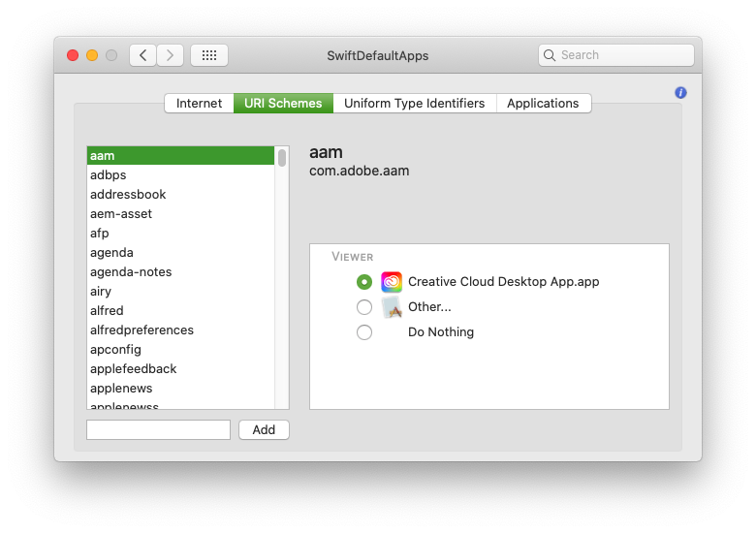This screenshot has height=533, width=756.
Task: Select Creative Cloud Desktop App radio button
Action: click(364, 282)
